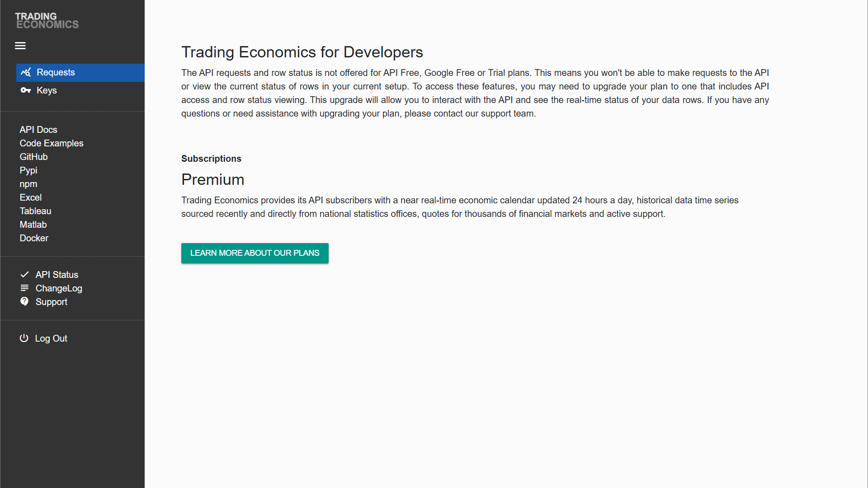Select Log Out in sidebar
Screen dimensions: 868x488
(51, 338)
